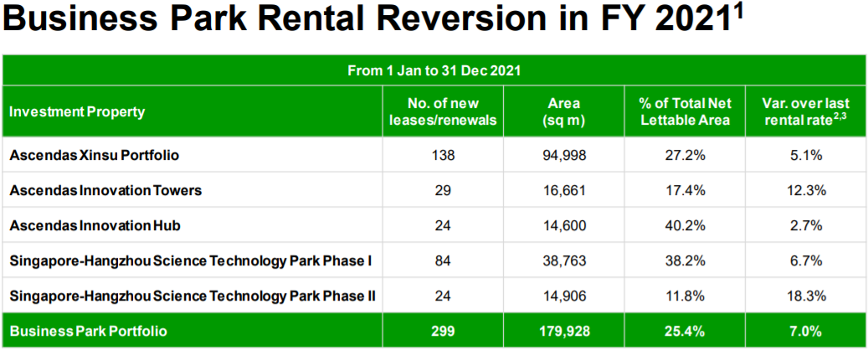The height and width of the screenshot is (350, 868).
Task: Click the percentage '38.2%'
Action: pyautogui.click(x=685, y=261)
